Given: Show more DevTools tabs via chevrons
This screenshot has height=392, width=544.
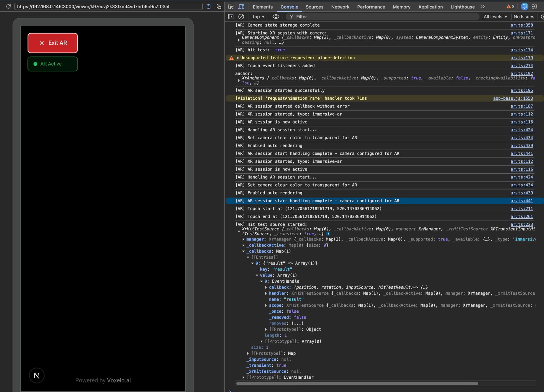Looking at the screenshot, I should (x=483, y=7).
